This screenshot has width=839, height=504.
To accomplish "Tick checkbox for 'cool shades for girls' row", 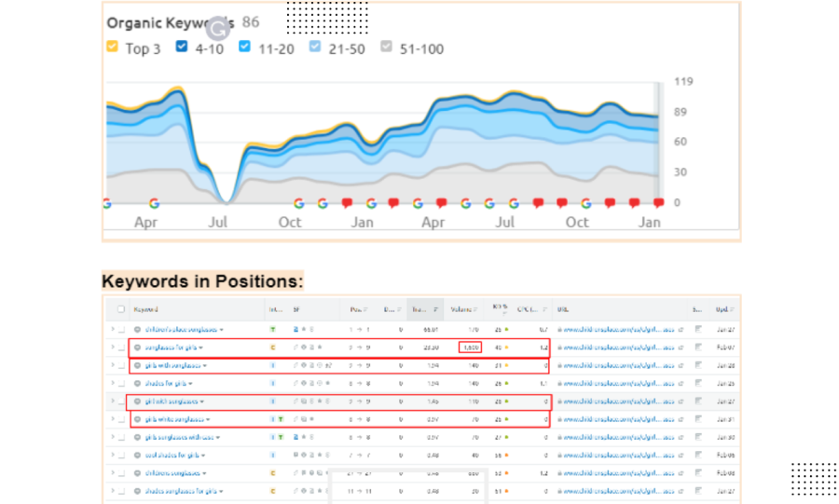I will coord(121,456).
